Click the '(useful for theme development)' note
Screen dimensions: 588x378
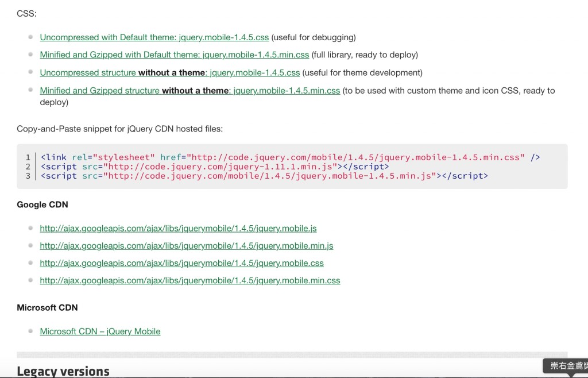click(x=362, y=73)
